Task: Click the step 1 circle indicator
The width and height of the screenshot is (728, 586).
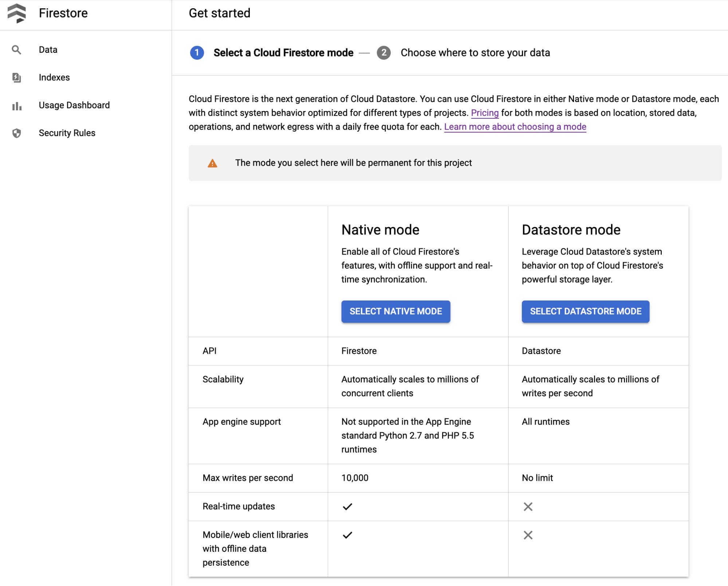Action: click(x=197, y=53)
